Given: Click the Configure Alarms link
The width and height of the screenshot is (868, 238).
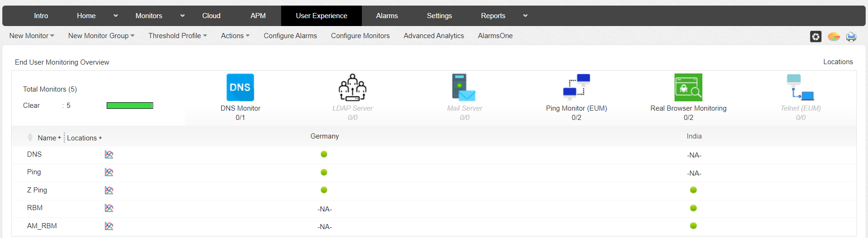Looking at the screenshot, I should coord(290,36).
